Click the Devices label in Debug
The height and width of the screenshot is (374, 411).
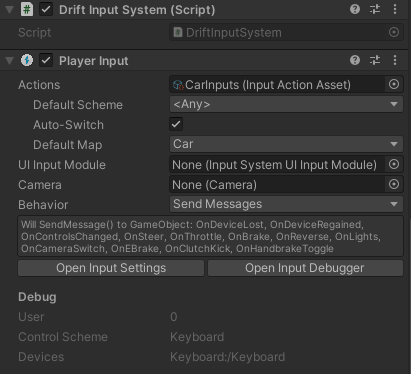click(41, 357)
